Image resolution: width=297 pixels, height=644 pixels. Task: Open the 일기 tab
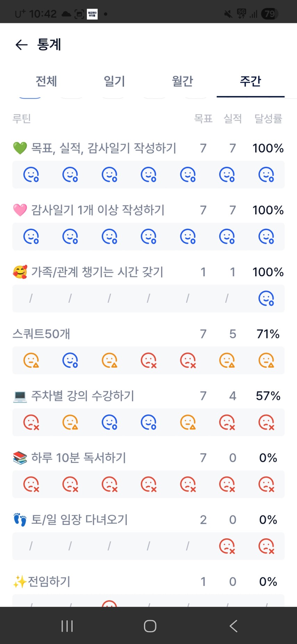114,81
